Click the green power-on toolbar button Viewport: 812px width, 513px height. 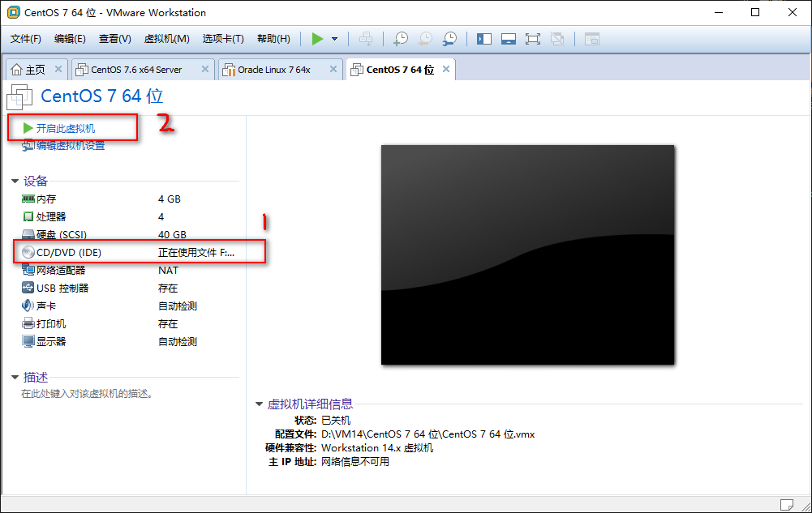317,39
